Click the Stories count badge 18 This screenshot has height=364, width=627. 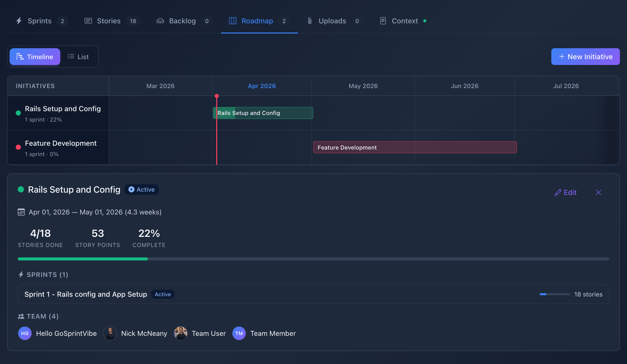pos(133,21)
